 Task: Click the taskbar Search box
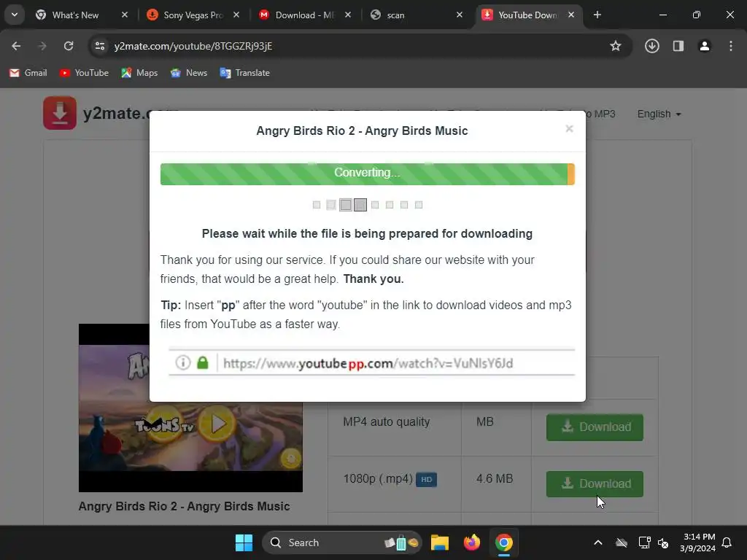coord(342,542)
